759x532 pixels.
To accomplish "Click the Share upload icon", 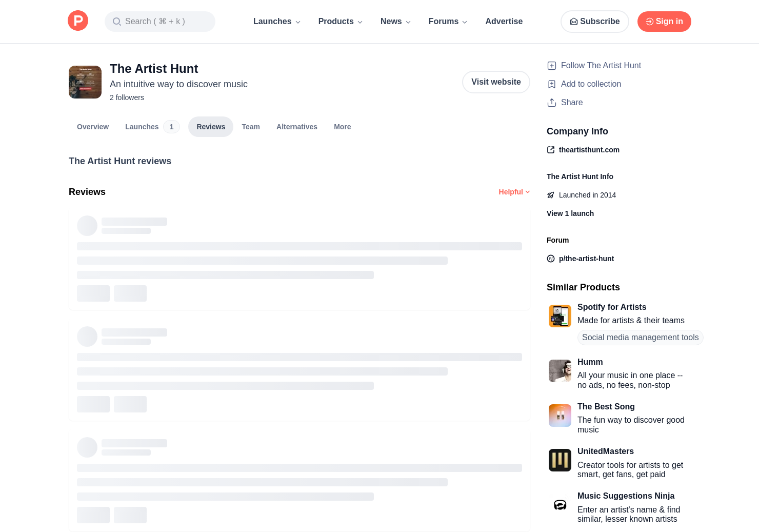I will 552,103.
